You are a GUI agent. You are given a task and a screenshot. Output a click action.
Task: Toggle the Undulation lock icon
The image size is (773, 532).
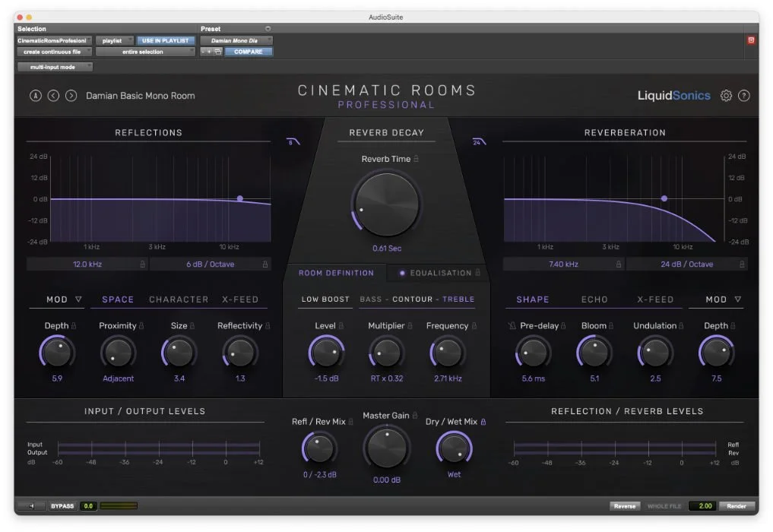coord(681,325)
